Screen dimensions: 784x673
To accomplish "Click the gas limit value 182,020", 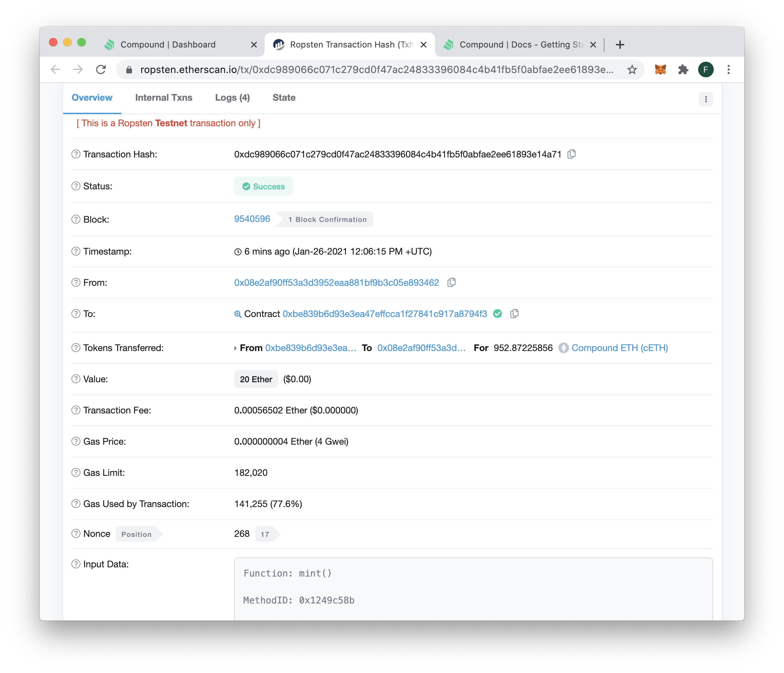I will click(x=251, y=473).
